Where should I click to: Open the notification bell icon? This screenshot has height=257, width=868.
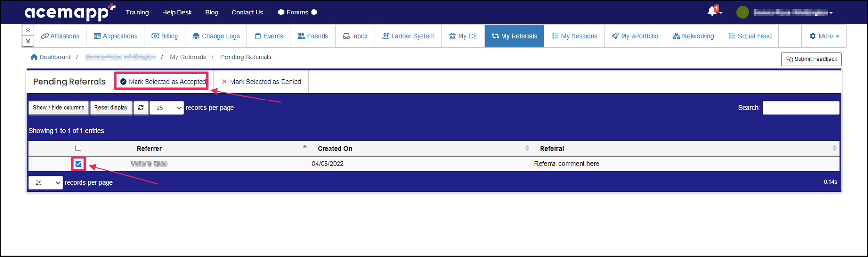[x=713, y=11]
